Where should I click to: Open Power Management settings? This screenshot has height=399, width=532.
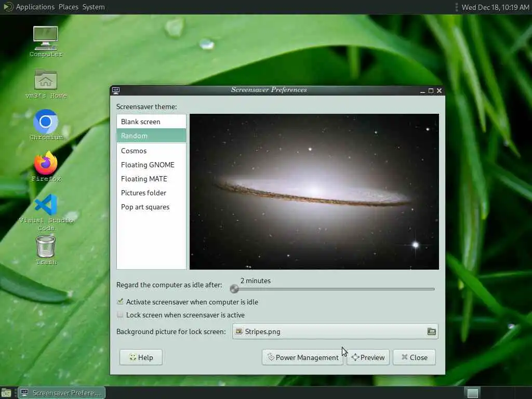point(303,357)
